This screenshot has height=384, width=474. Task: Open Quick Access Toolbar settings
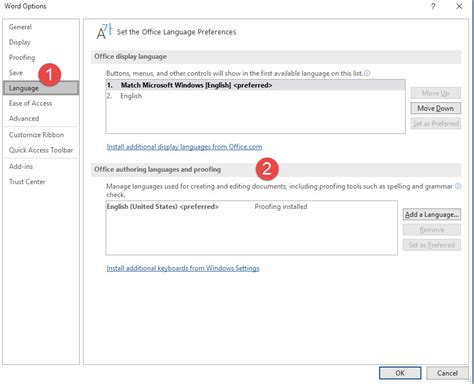[41, 150]
